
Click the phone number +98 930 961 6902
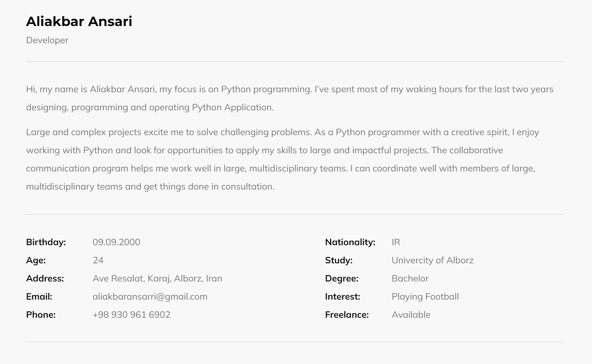tap(131, 315)
